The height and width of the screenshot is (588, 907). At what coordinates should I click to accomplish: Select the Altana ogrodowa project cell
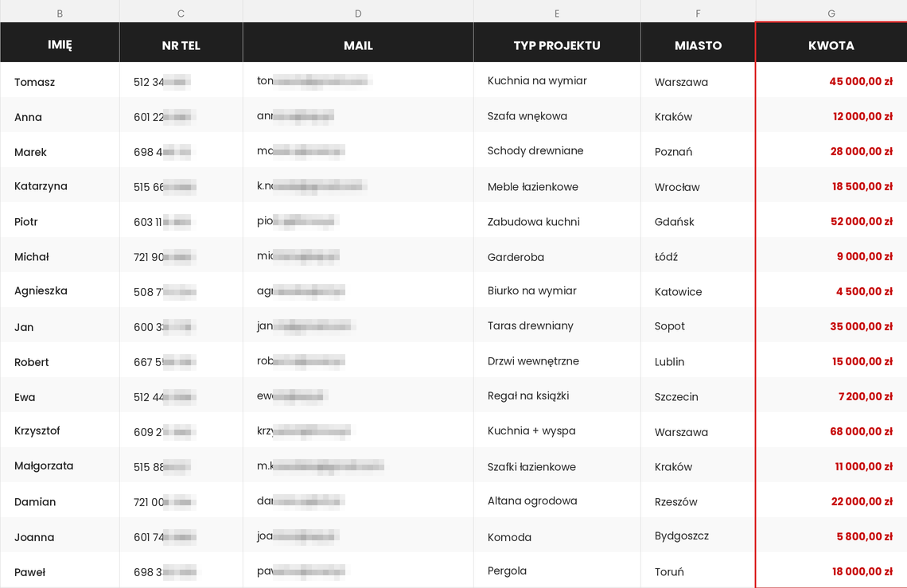click(x=557, y=500)
